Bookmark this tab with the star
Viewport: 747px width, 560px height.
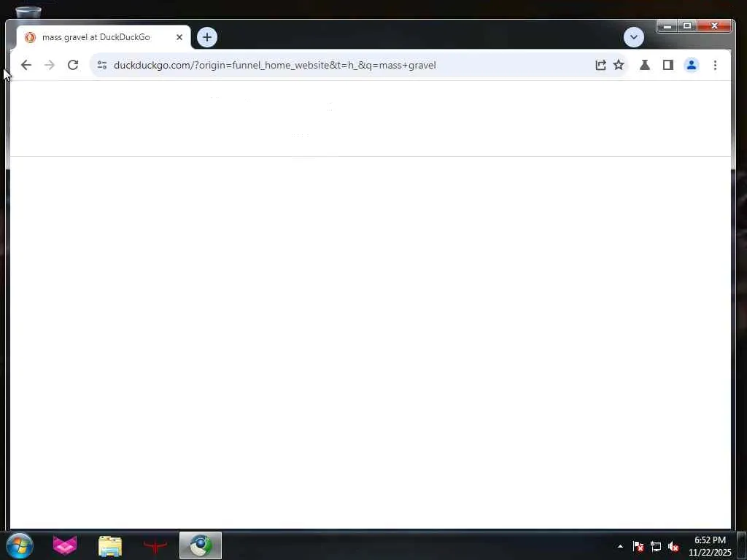pos(619,65)
